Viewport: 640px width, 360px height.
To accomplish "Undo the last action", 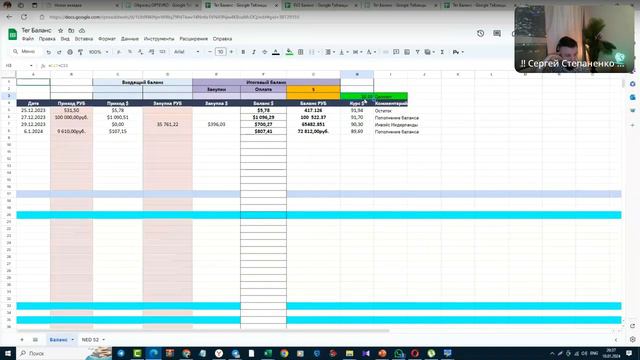I will coord(48,52).
